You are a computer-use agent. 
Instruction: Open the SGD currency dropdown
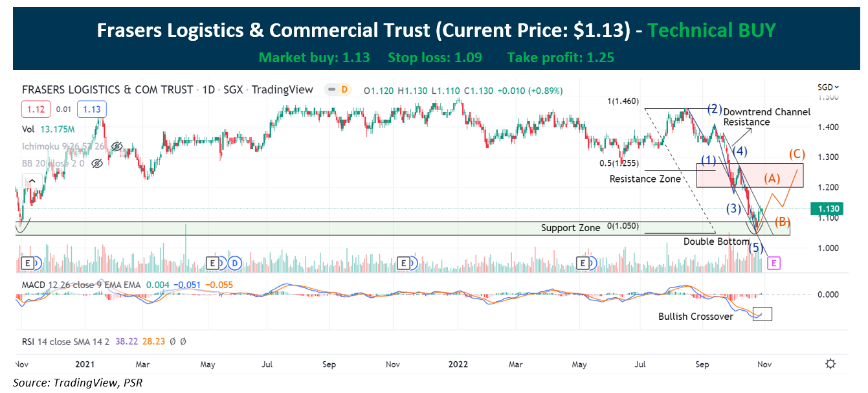pos(827,87)
